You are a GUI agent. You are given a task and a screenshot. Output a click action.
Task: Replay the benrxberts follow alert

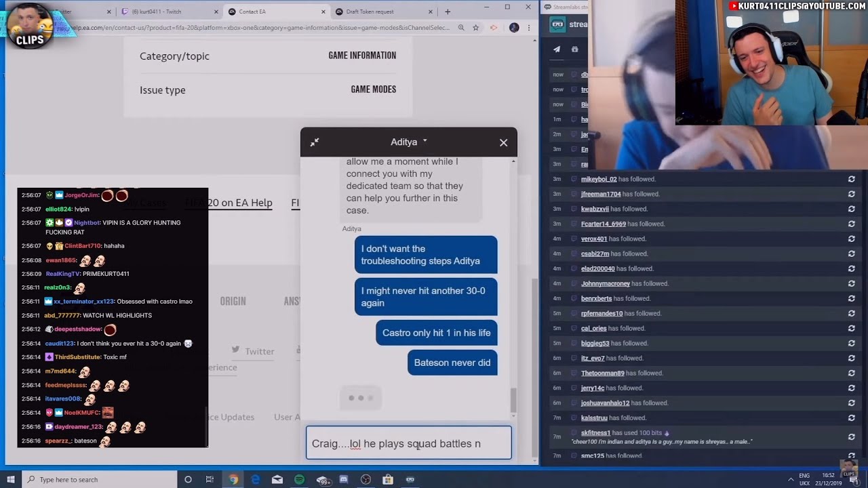851,298
